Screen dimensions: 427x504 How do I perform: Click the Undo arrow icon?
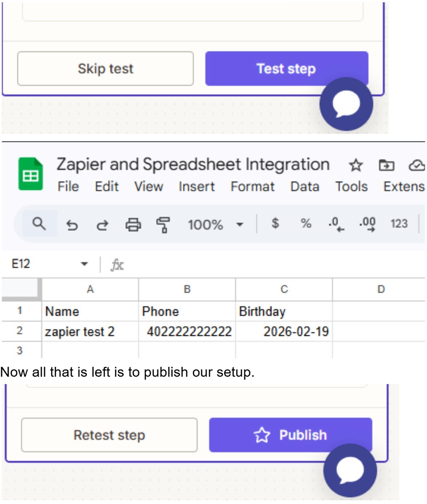[72, 225]
